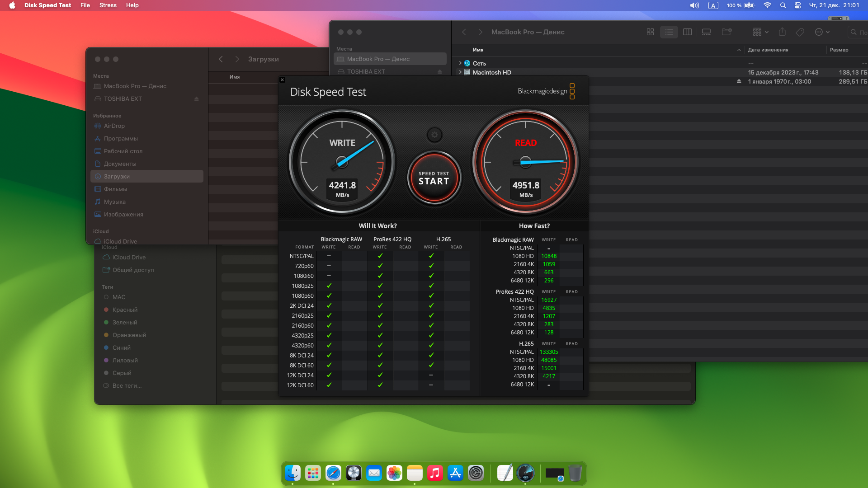Click the battery status in the menu bar

point(741,5)
